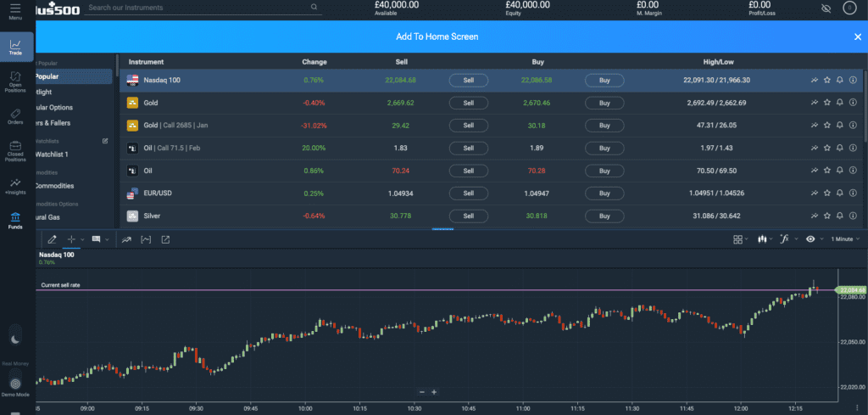This screenshot has height=415, width=868.
Task: Switch Demo Mode fingerprint toggle
Action: tap(15, 383)
